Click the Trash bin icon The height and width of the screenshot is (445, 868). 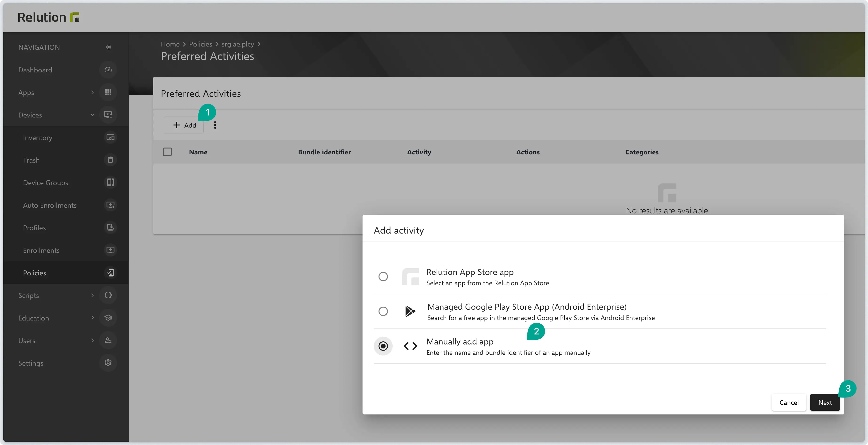110,160
